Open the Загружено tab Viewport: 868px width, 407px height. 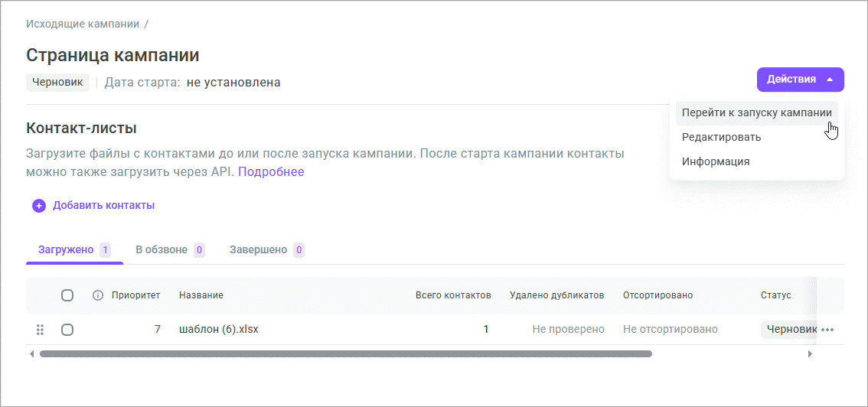pos(66,249)
